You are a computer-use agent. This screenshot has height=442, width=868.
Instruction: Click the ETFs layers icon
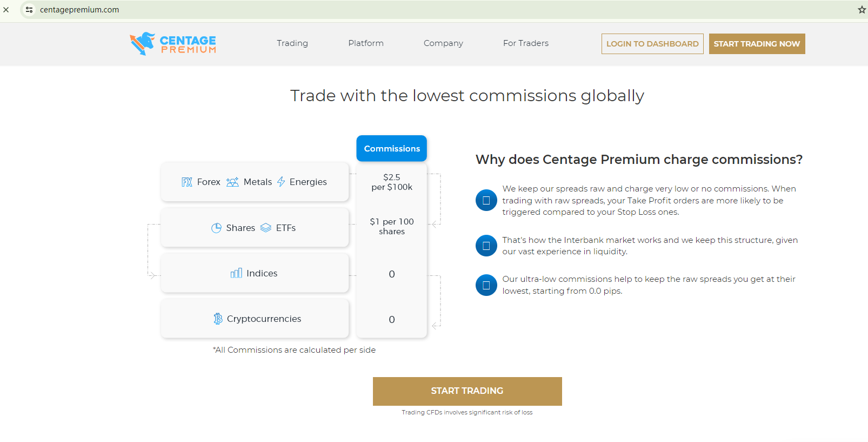(x=266, y=228)
